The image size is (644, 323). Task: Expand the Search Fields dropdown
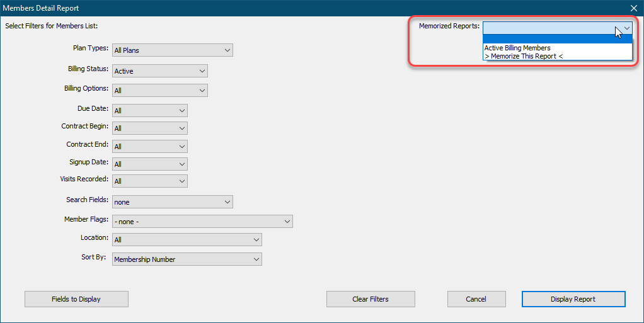(x=172, y=202)
